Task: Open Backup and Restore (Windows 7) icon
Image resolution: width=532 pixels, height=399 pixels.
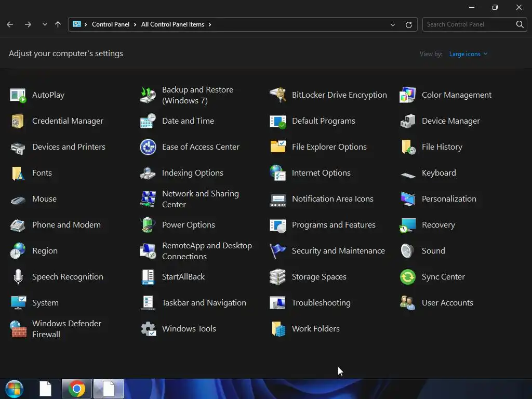Action: [148, 96]
